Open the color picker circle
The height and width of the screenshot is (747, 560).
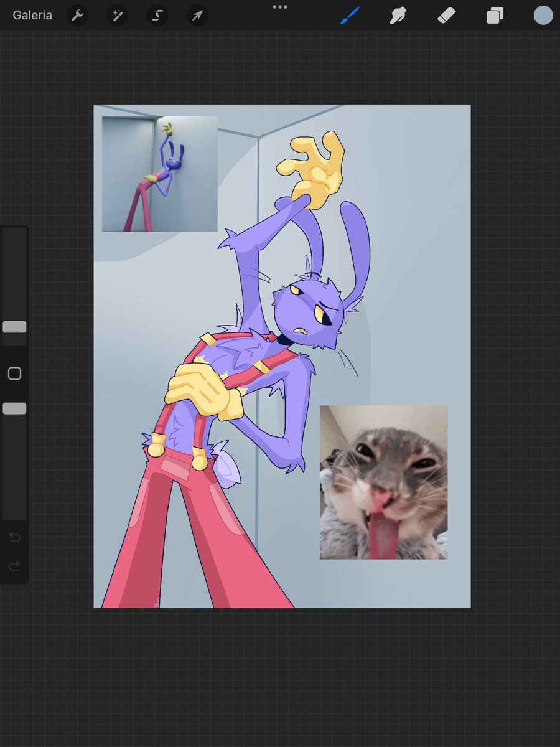[x=543, y=16]
